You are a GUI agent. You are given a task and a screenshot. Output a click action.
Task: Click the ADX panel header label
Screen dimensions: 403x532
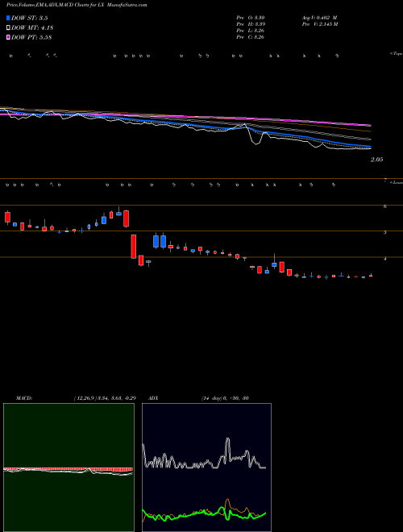(152, 398)
